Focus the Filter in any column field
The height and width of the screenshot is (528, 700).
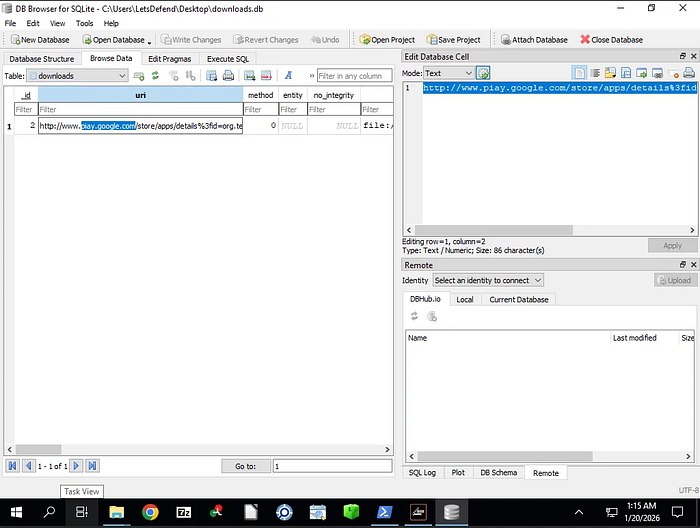tap(354, 76)
